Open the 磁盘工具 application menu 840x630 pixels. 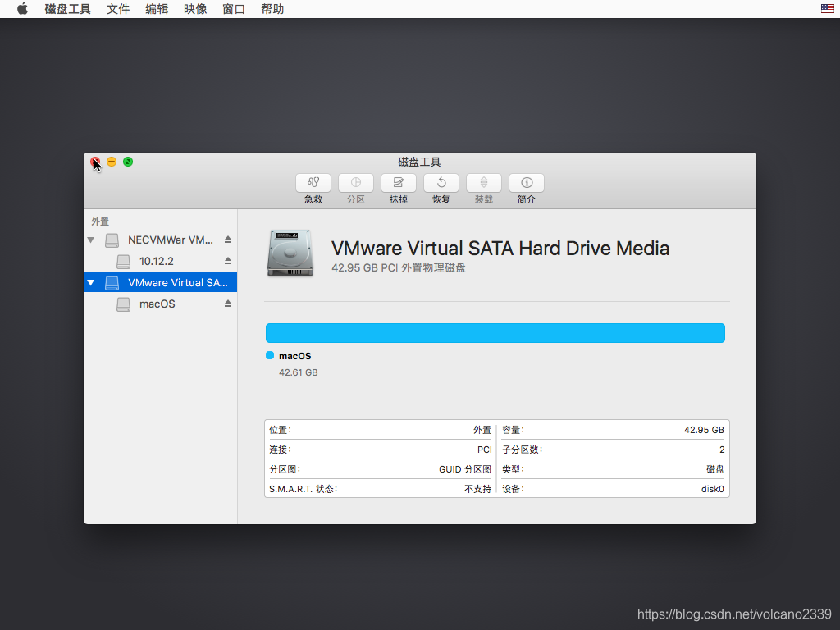(x=67, y=9)
